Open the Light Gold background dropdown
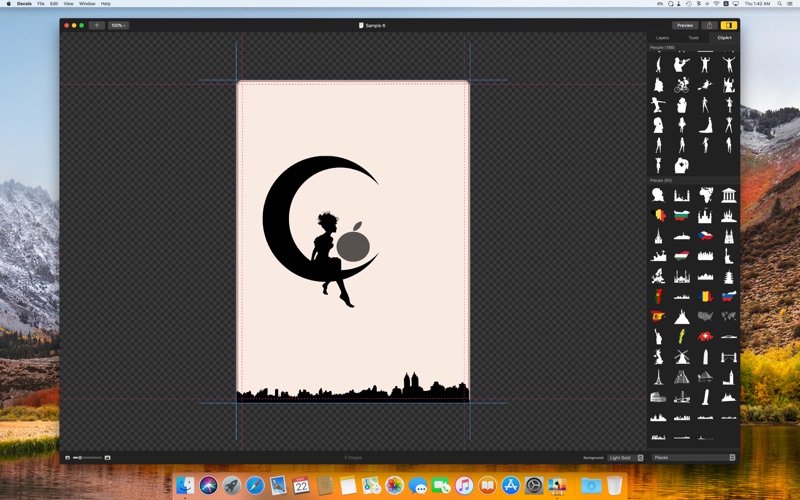The width and height of the screenshot is (800, 500). (626, 458)
